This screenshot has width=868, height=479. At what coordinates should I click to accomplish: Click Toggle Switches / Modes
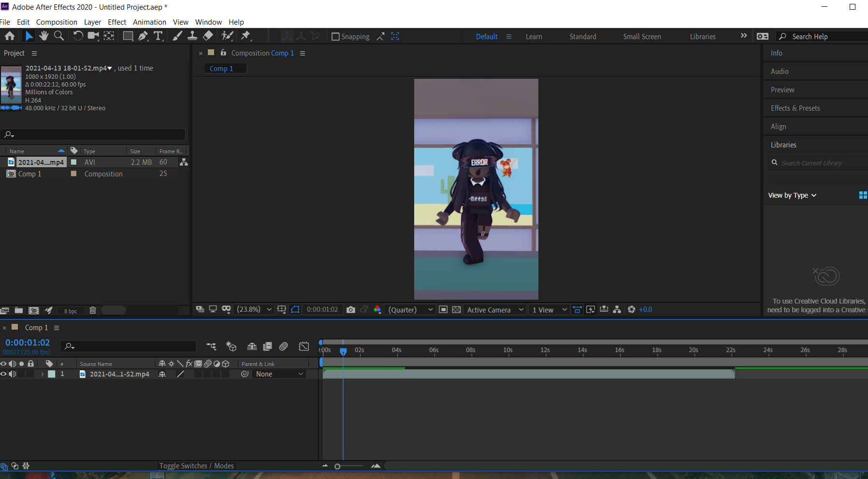(196, 465)
